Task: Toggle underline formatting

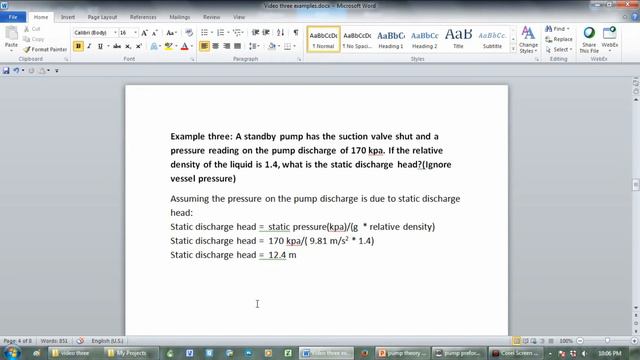Action: [x=100, y=46]
